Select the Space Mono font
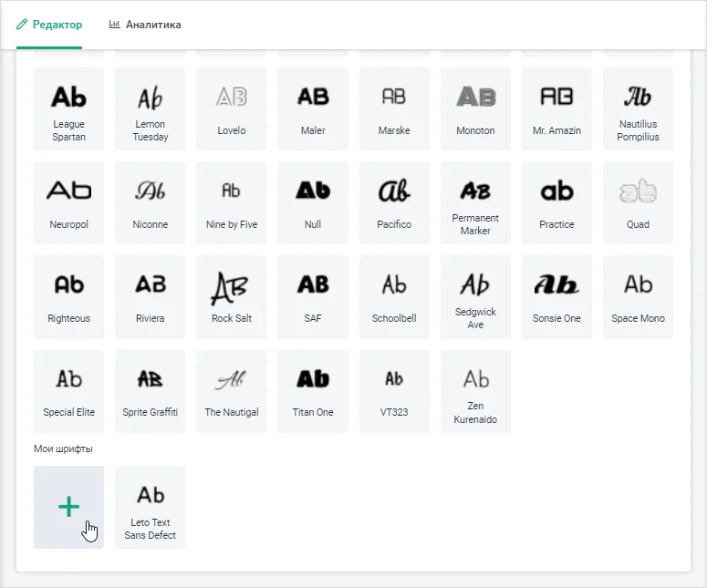The height and width of the screenshot is (588, 707). click(x=638, y=297)
